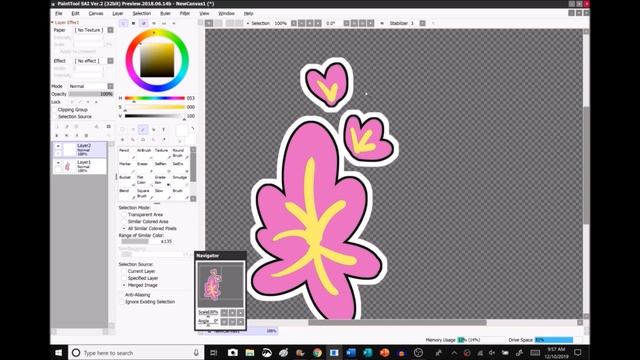
Task: Select Similar Colored Area mode
Action: point(144,221)
